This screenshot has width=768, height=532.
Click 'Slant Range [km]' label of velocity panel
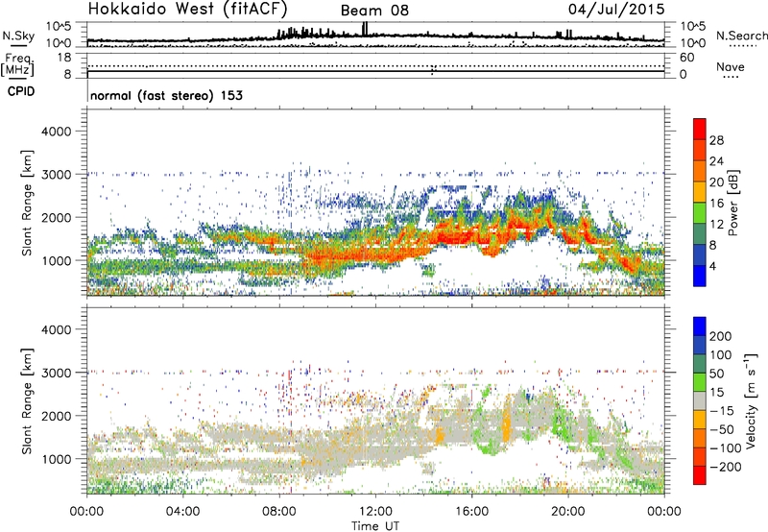click(x=27, y=401)
